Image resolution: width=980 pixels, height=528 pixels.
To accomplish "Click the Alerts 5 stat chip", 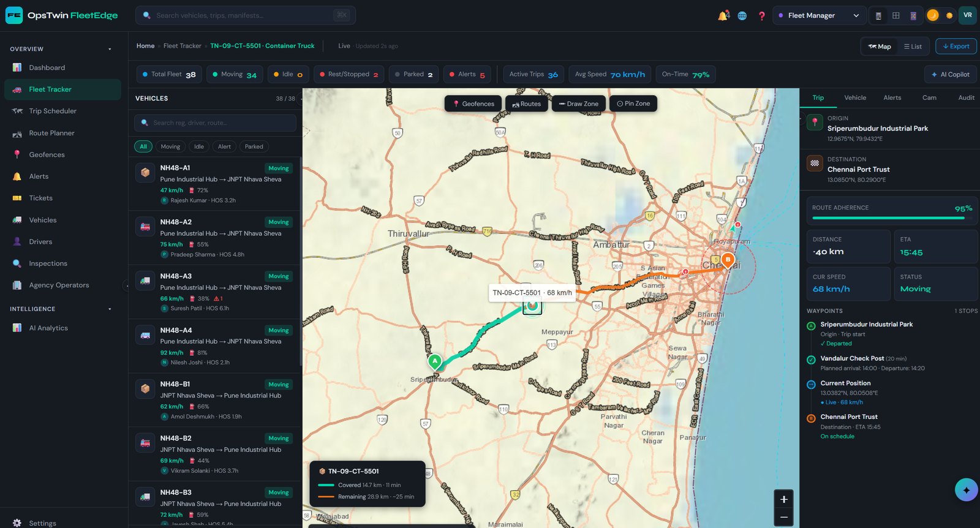I will 467,75.
